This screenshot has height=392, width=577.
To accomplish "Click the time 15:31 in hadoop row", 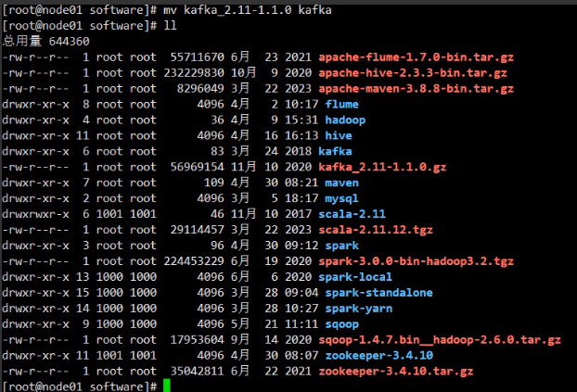I will click(301, 120).
